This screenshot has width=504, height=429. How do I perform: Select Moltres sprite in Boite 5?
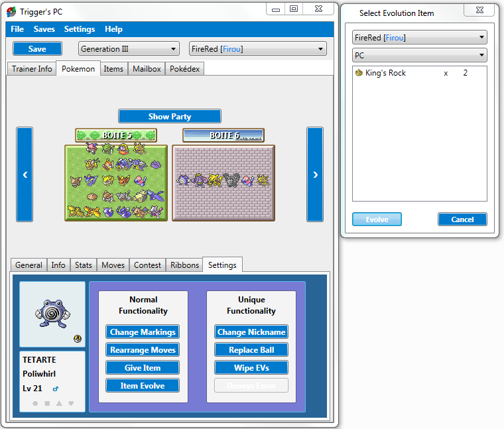point(92,212)
